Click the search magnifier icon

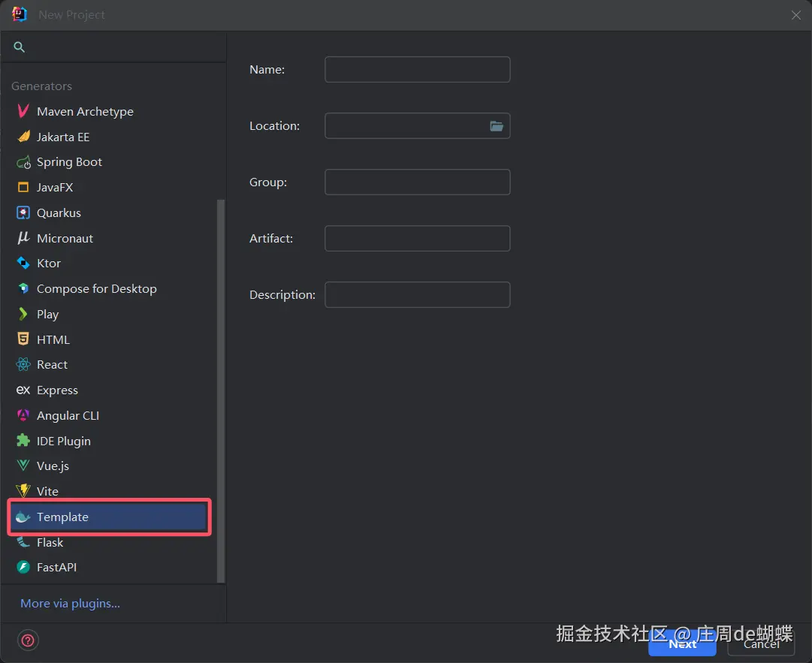(20, 47)
